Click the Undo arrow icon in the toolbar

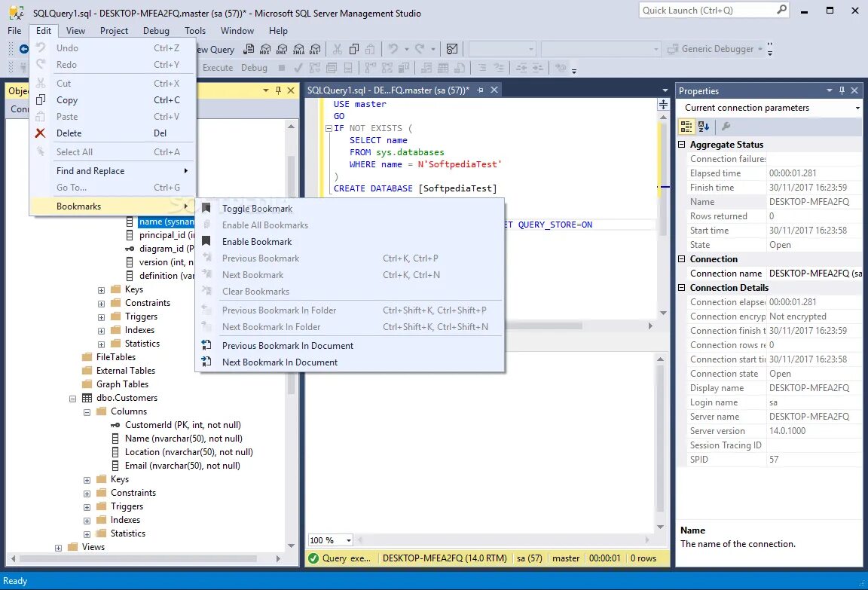coord(393,49)
